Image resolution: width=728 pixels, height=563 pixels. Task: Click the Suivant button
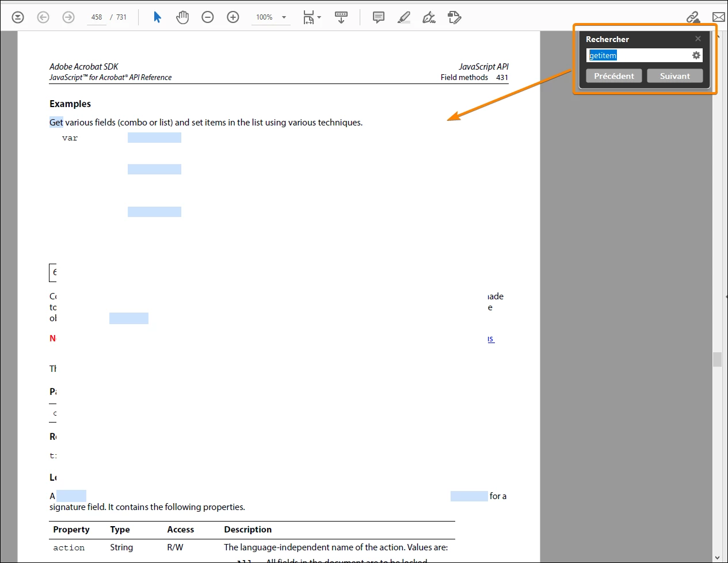click(675, 76)
